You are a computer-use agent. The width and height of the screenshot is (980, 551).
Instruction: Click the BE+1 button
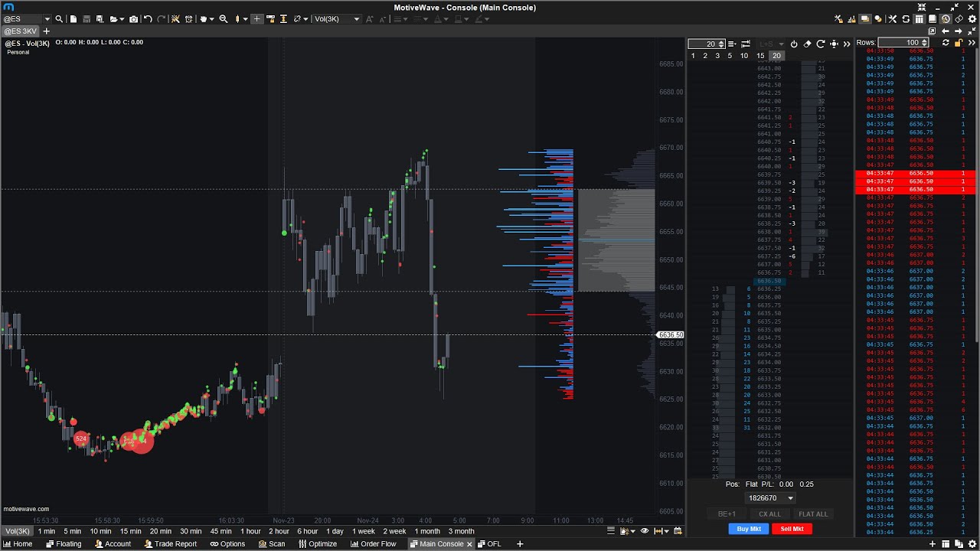(x=727, y=514)
